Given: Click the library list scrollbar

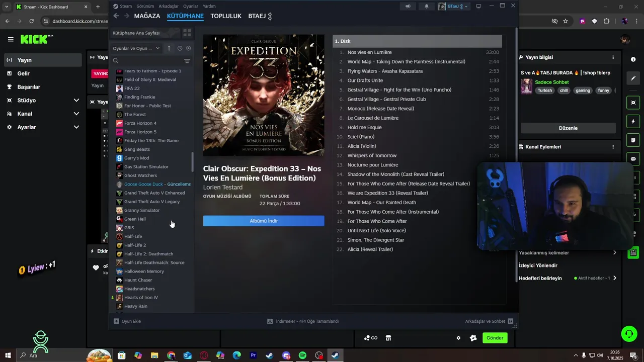Looking at the screenshot, I should pyautogui.click(x=192, y=162).
